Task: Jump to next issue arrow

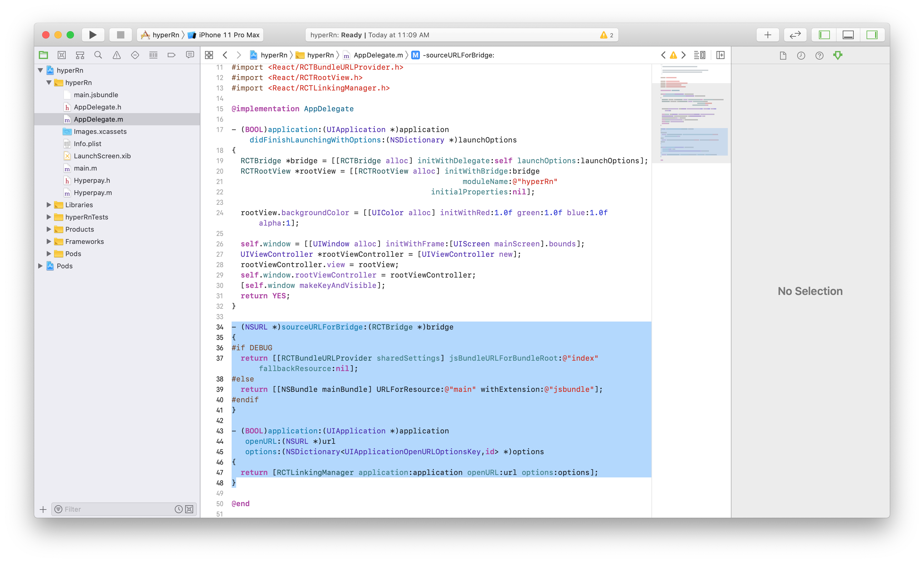Action: [x=684, y=55]
